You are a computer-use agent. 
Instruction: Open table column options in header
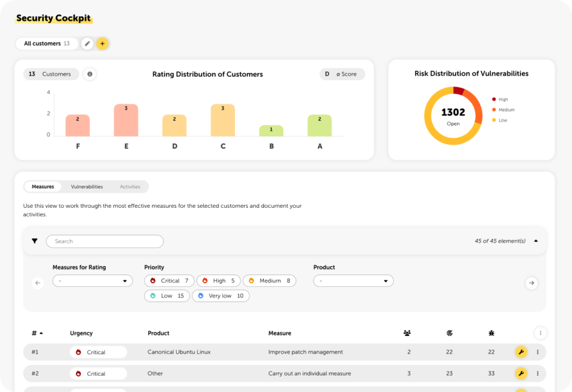click(540, 333)
